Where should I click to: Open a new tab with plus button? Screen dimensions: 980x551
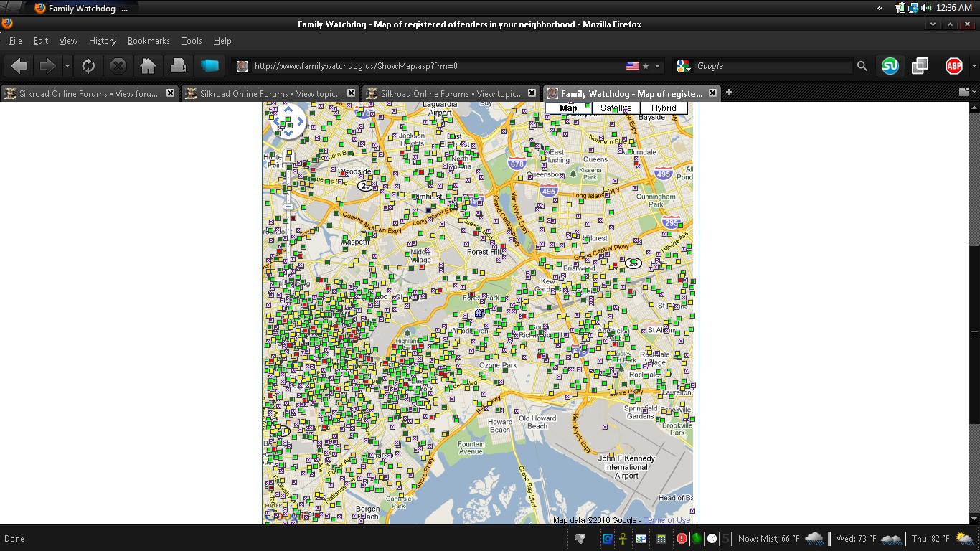(x=728, y=92)
